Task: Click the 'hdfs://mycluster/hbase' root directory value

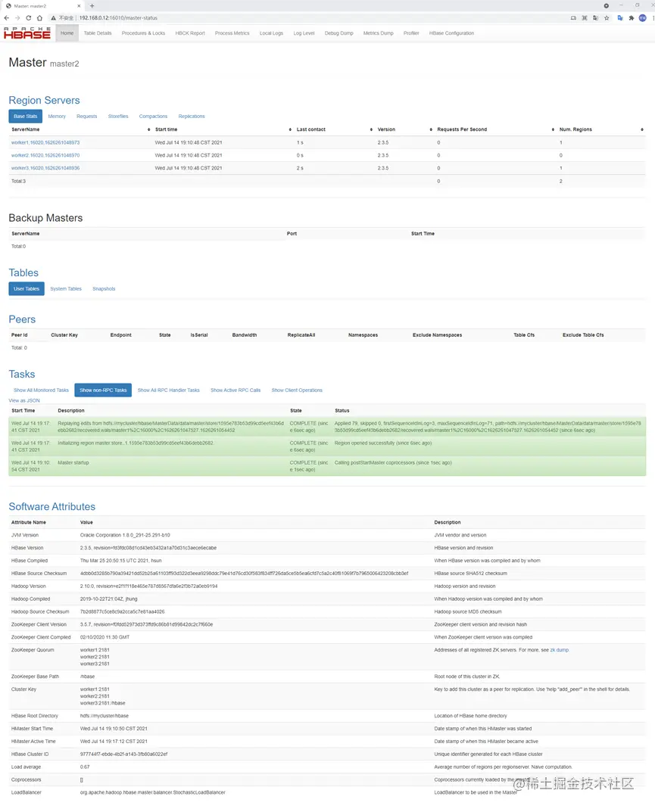Action: 104,716
